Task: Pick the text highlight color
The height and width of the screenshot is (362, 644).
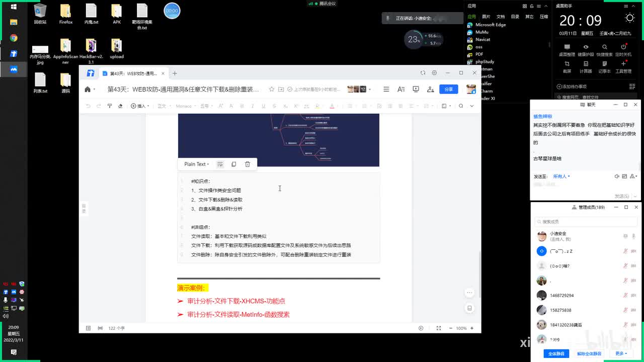Action: click(x=317, y=106)
